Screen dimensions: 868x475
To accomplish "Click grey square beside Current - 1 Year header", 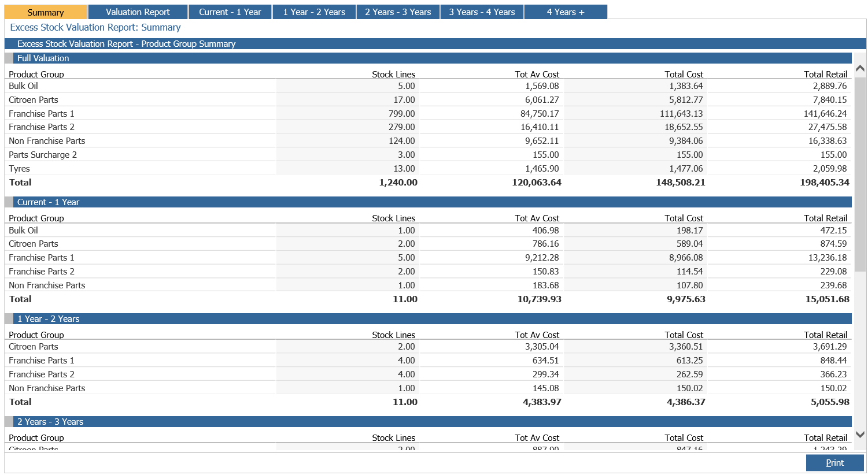I will [9, 202].
